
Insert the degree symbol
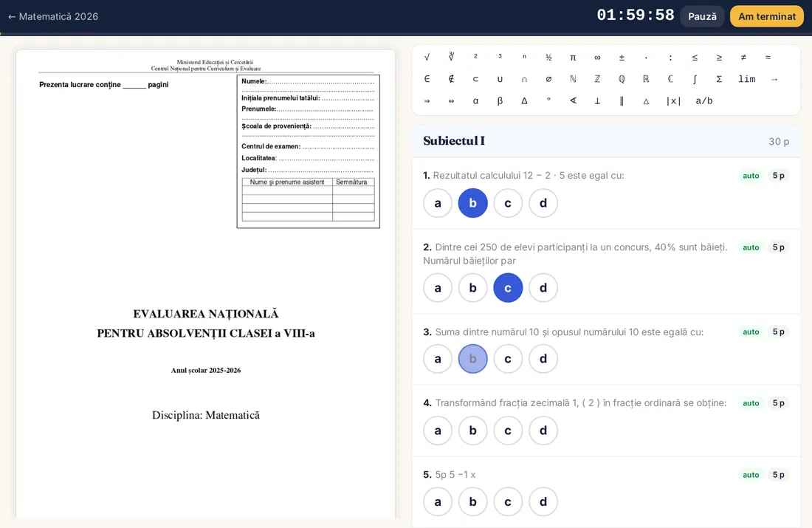548,100
